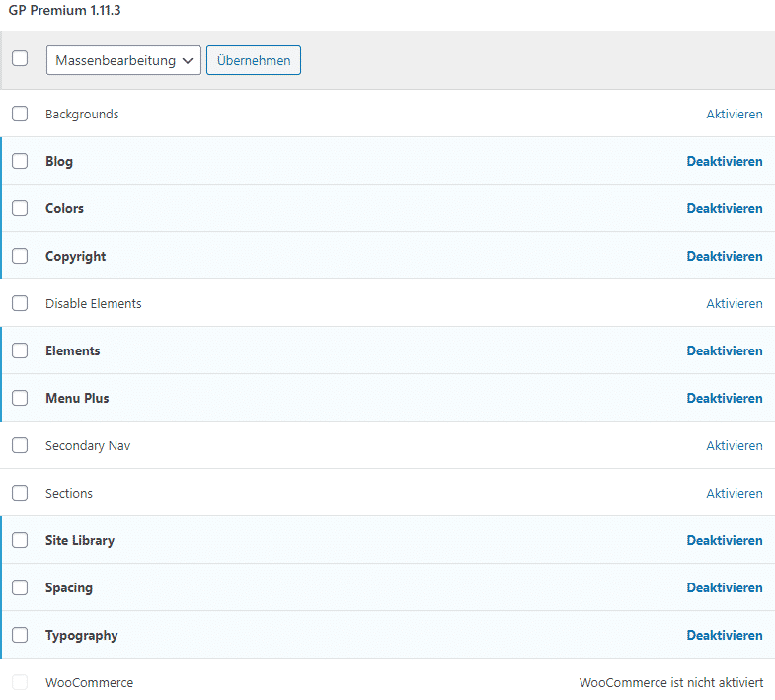Screen dimensions: 775x700
Task: Click the Colors module name
Action: [65, 209]
